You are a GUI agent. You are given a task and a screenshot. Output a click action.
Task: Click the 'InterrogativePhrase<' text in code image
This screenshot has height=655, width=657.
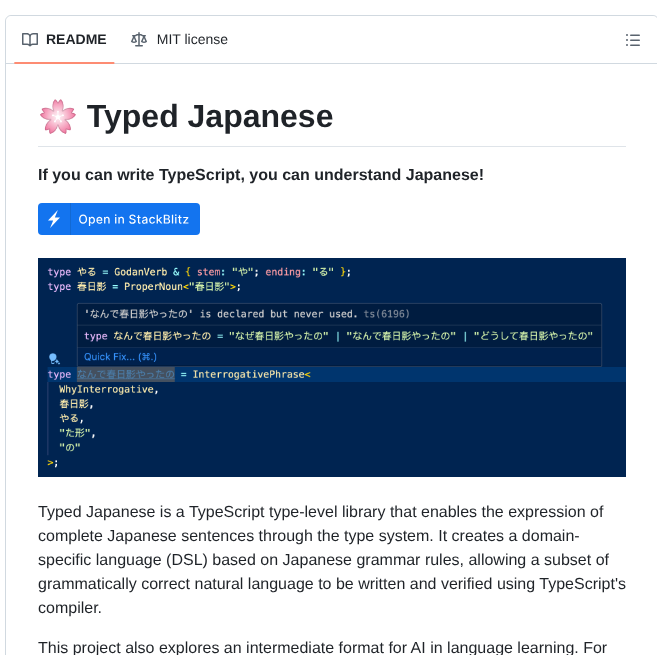point(251,374)
